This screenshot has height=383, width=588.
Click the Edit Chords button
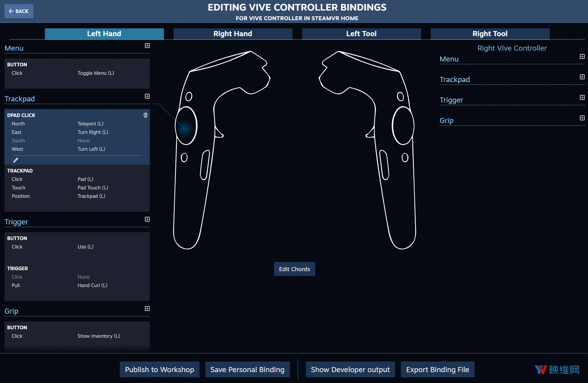(x=295, y=269)
